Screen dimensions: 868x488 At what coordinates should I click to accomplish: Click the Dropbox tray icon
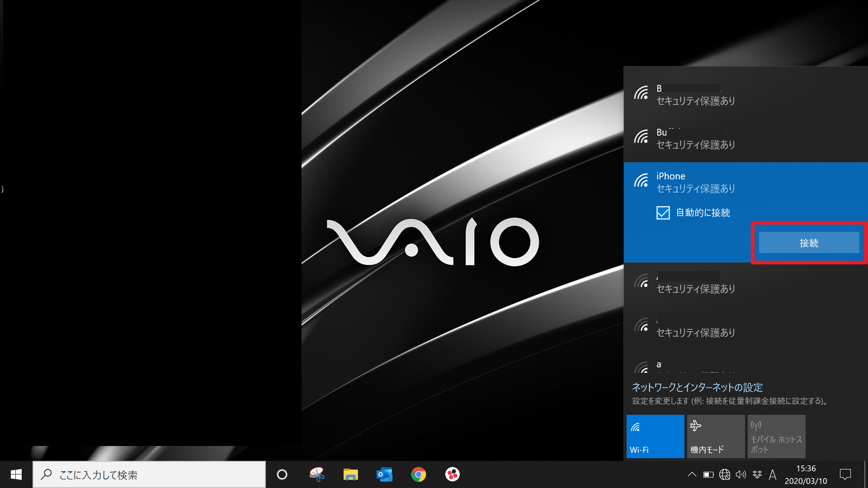[757, 474]
